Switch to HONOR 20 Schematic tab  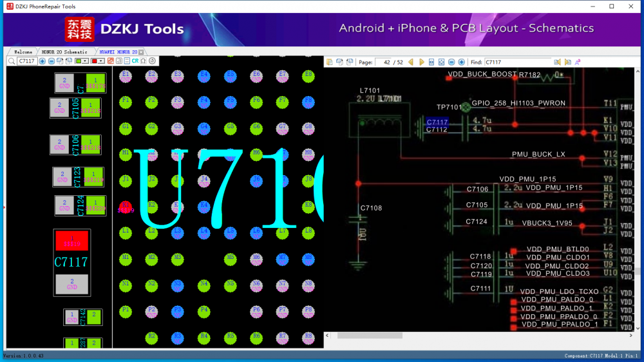pos(64,52)
